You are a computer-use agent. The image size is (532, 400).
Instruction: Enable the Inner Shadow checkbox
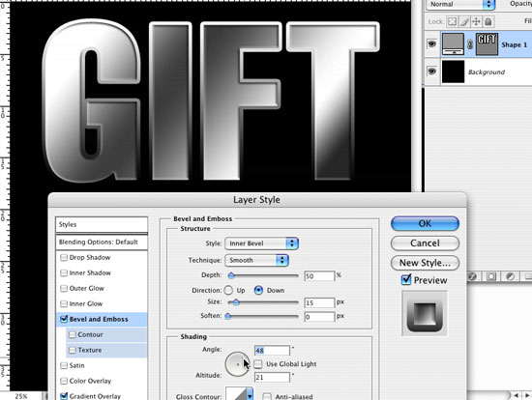click(64, 272)
